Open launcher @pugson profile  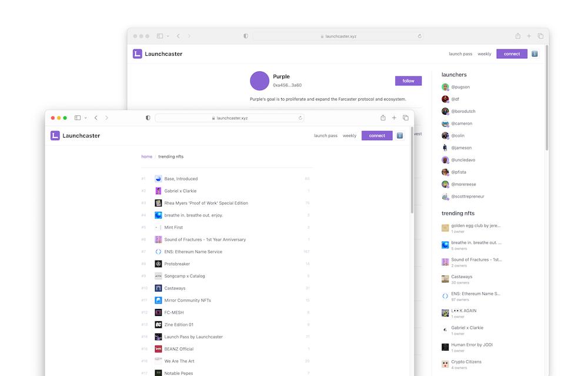pos(456,87)
